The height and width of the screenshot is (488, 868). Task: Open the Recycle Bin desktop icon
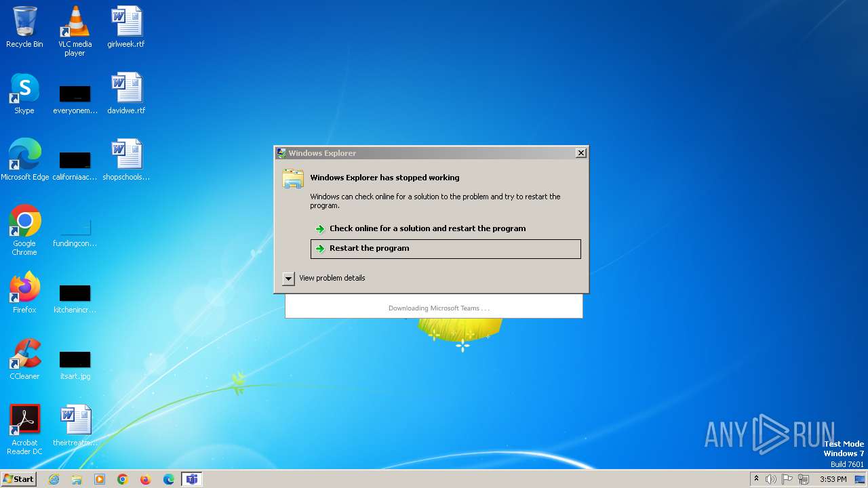(24, 27)
